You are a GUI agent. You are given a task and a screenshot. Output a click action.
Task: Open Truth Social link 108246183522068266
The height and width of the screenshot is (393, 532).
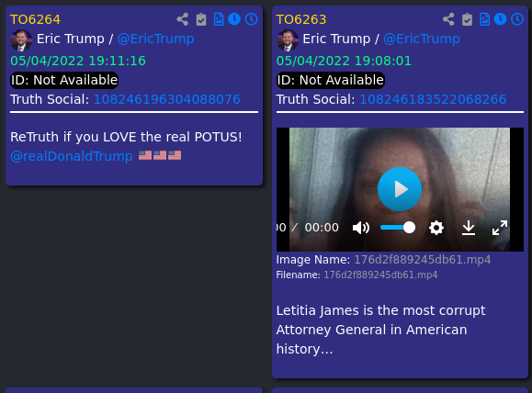pyautogui.click(x=433, y=99)
